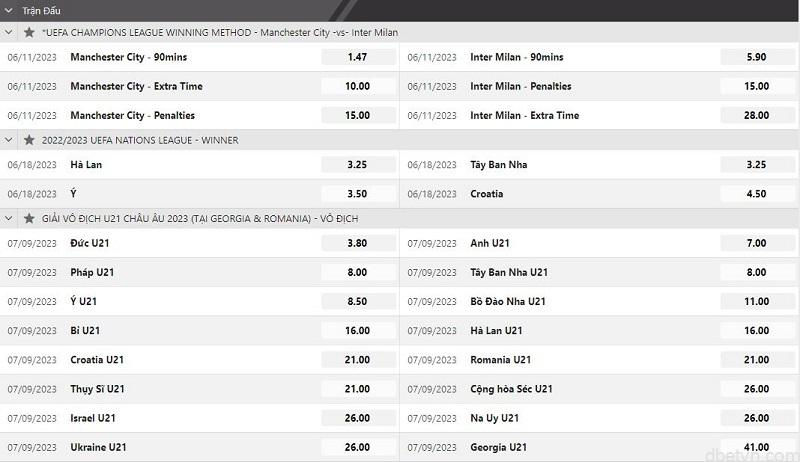The image size is (800, 462).
Task: Click the Hà Lan team name
Action: 86,165
